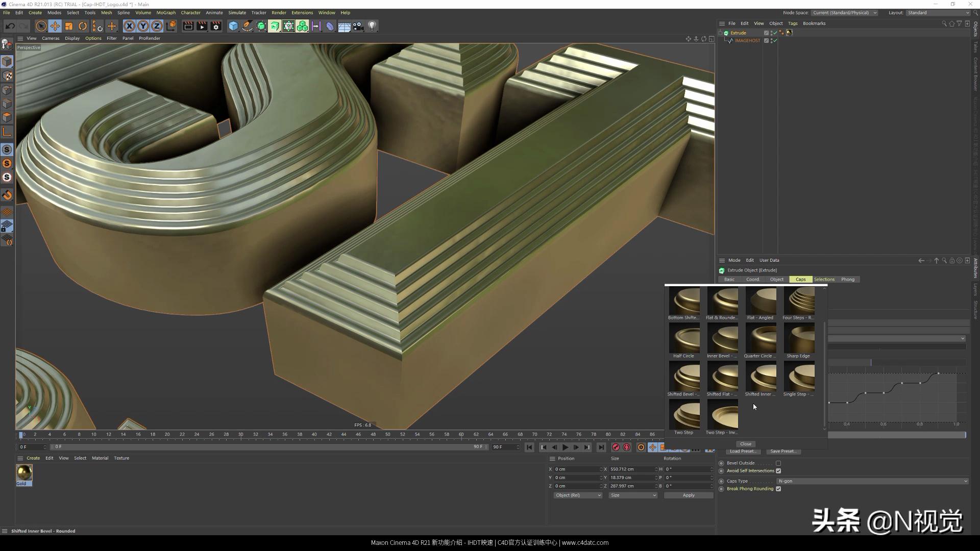Click the Cube primitive icon
The height and width of the screenshot is (551, 980).
click(233, 26)
